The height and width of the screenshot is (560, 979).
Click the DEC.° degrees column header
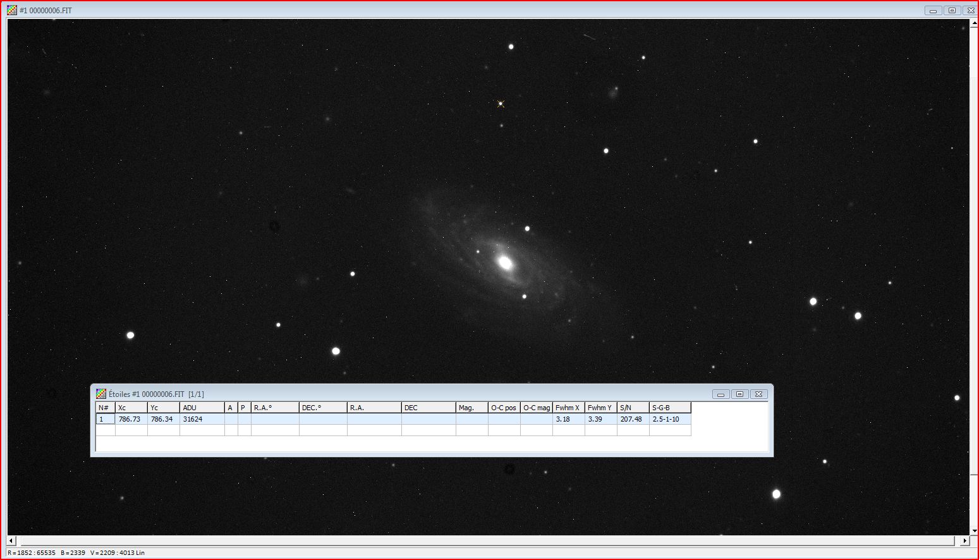click(x=323, y=408)
